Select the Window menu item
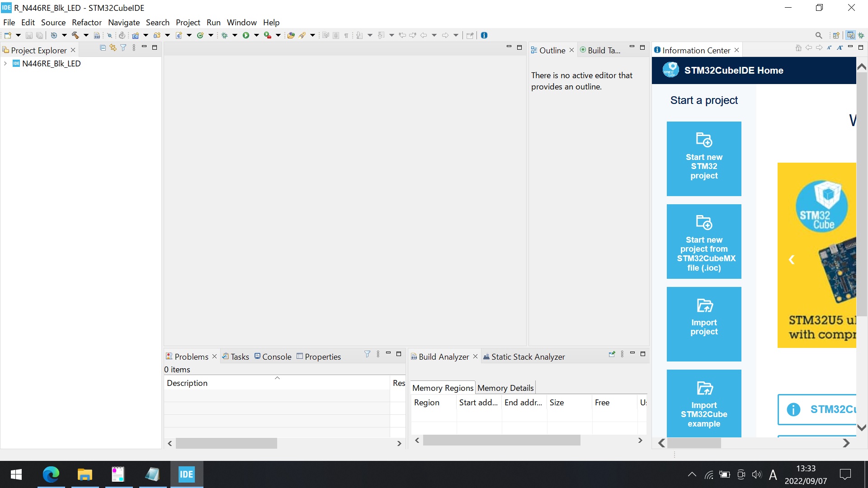The image size is (868, 488). 242,22
